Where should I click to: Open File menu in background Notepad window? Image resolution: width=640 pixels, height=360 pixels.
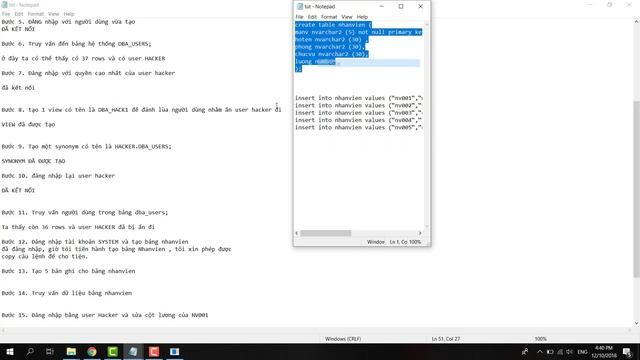coord(6,14)
